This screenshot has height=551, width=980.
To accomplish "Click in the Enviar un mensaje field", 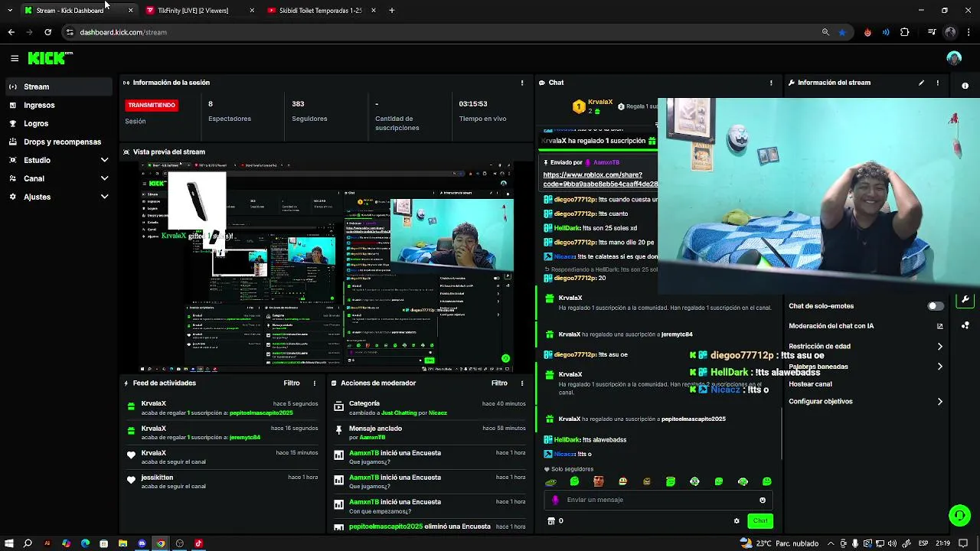I will click(x=658, y=500).
